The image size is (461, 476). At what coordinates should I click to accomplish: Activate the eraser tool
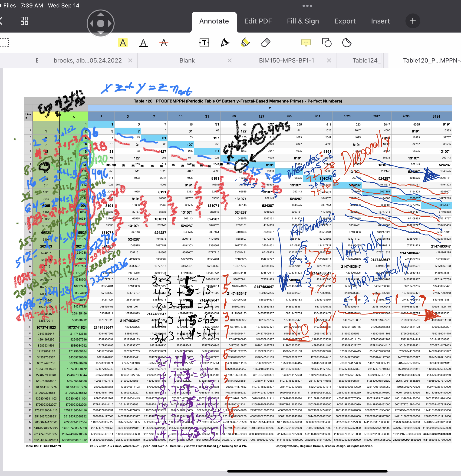[x=266, y=43]
